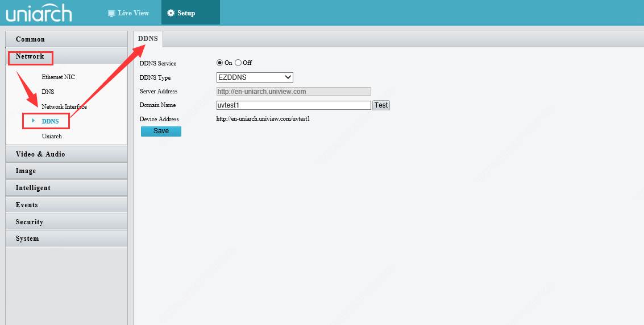This screenshot has width=644, height=325.
Task: Open the Live View tab
Action: [x=128, y=13]
